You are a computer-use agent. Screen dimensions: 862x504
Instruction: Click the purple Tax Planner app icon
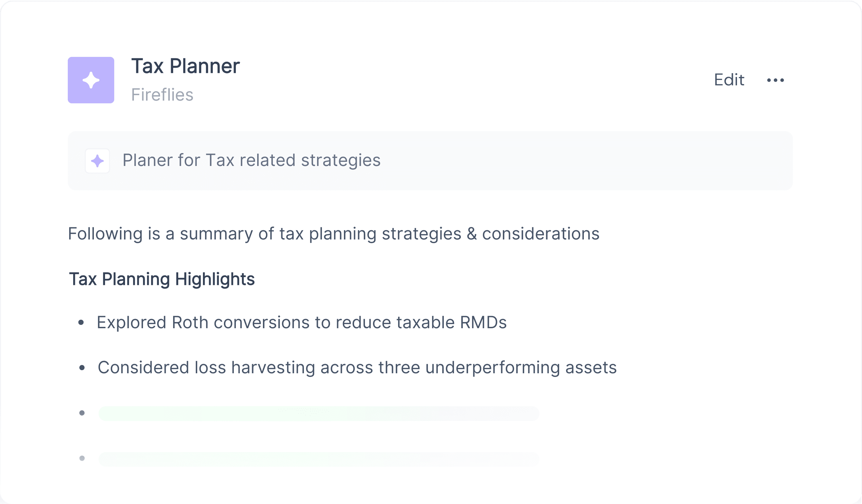(91, 80)
